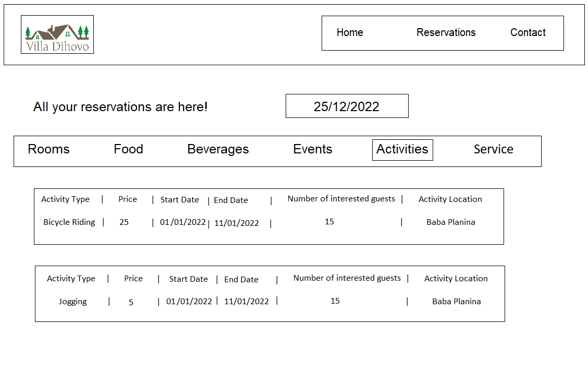
Task: Select the Activities tab
Action: 402,150
